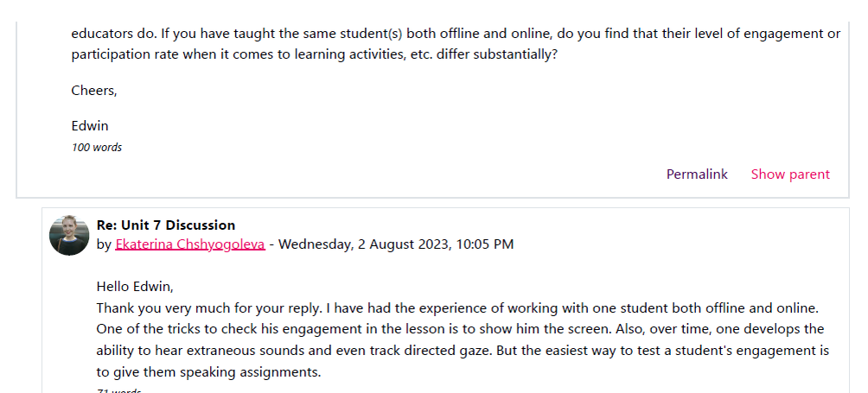Click the post date 'Wednesday, 2 August 2023'

364,244
